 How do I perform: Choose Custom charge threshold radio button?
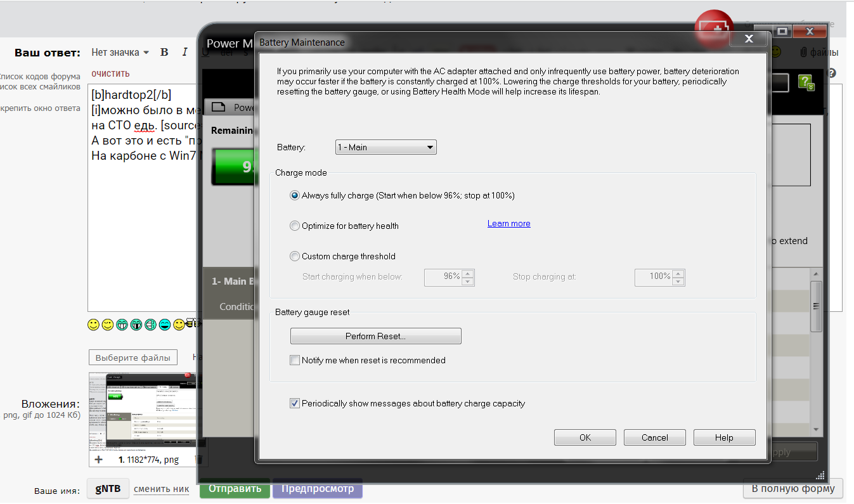295,257
